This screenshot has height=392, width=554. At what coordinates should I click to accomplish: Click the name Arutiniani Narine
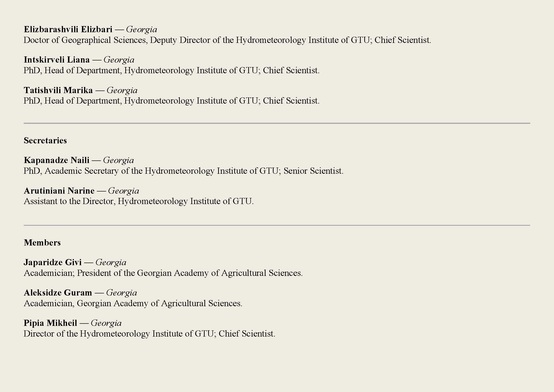click(x=59, y=191)
